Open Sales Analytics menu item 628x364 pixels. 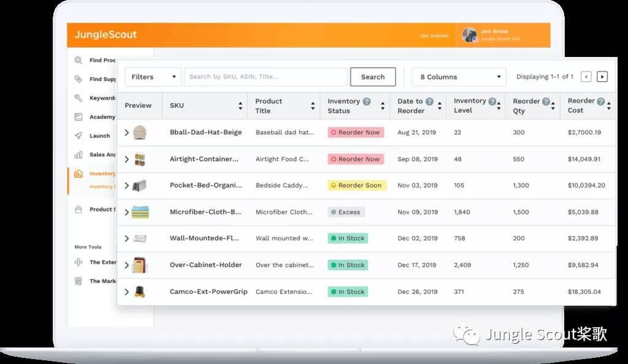pyautogui.click(x=102, y=155)
